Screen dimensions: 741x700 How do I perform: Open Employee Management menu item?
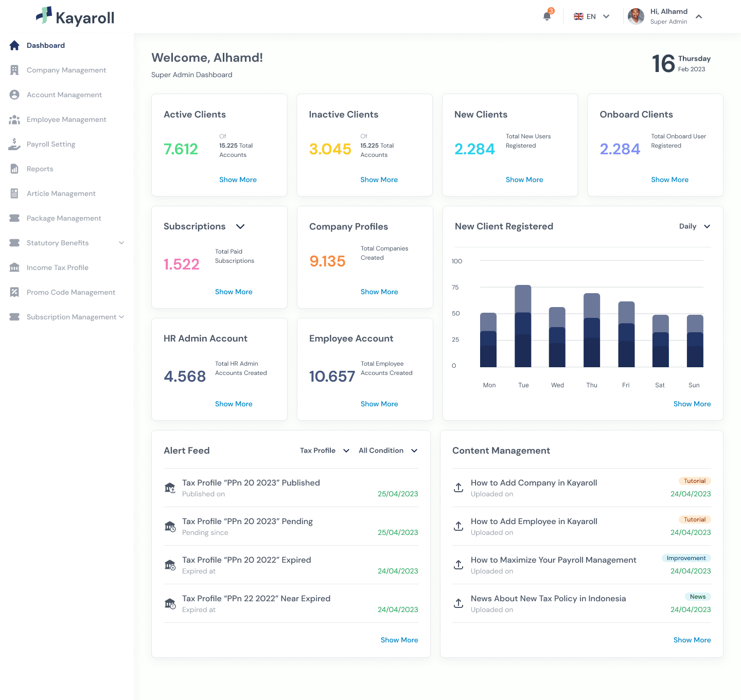[67, 119]
